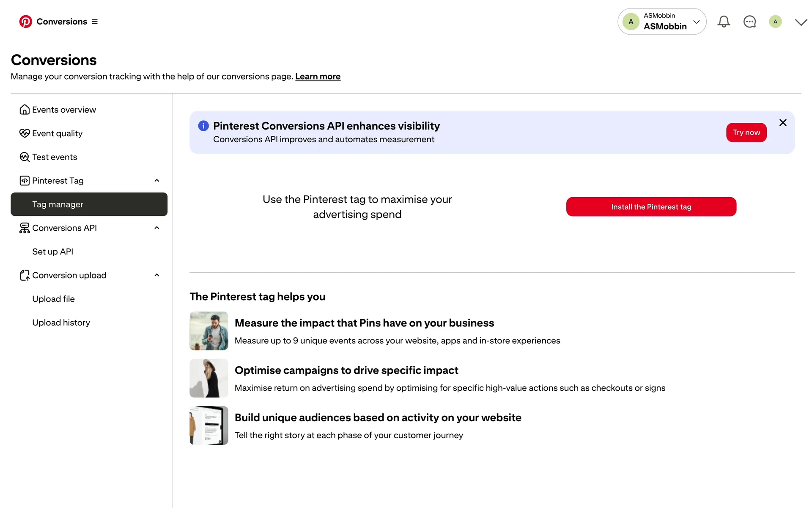Image resolution: width=812 pixels, height=508 pixels.
Task: Dismiss the Conversions API banner
Action: pyautogui.click(x=783, y=123)
